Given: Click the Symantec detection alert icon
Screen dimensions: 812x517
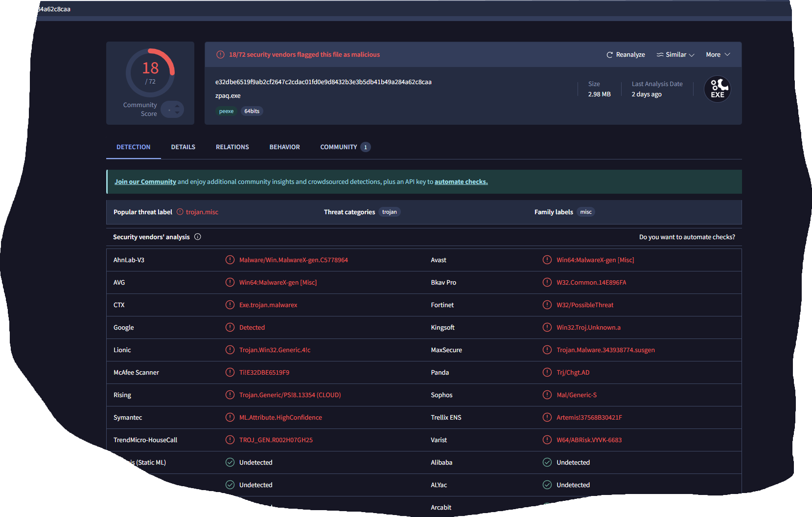Looking at the screenshot, I should (230, 417).
